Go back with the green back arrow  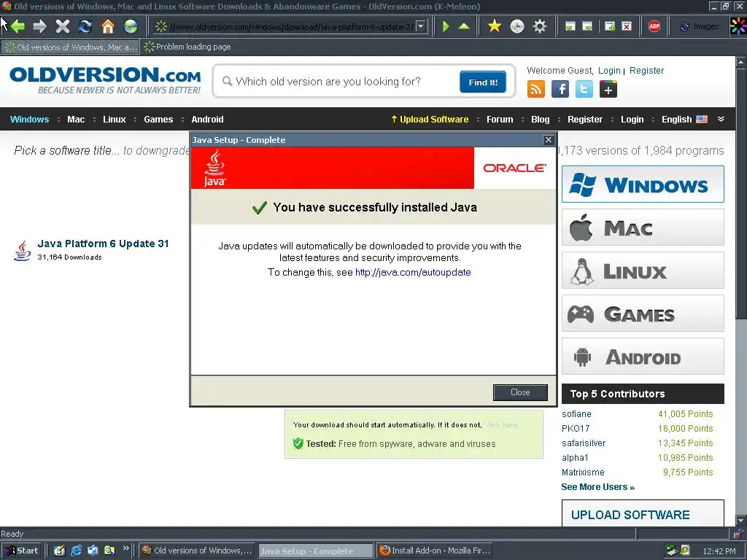(18, 26)
